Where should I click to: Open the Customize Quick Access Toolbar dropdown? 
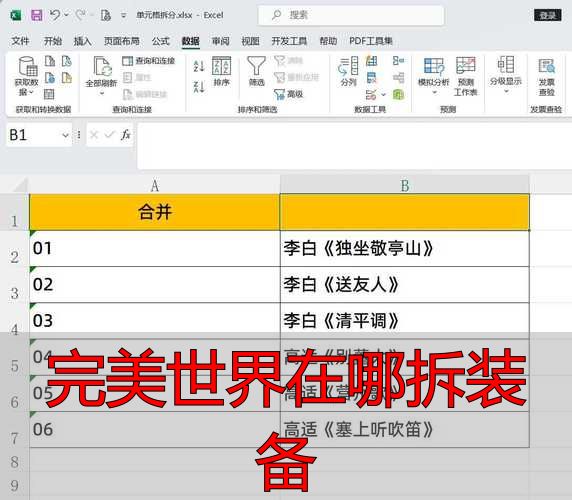[x=124, y=15]
